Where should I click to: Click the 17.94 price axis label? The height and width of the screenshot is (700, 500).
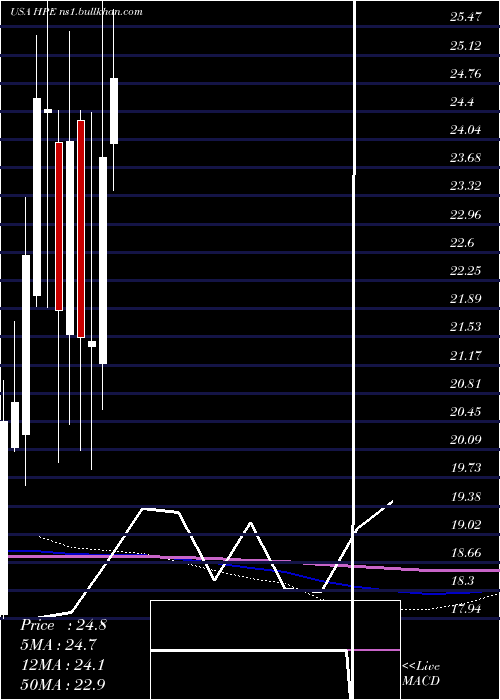pos(466,608)
